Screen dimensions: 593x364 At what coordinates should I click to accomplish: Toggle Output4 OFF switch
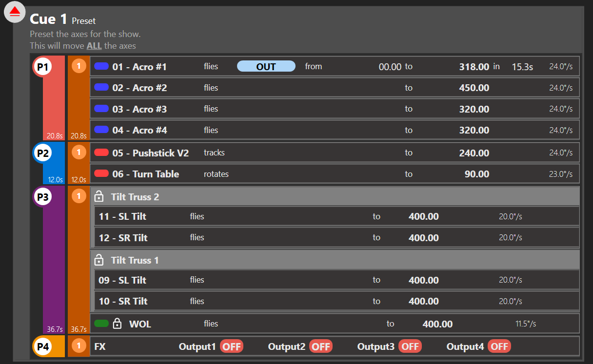499,346
